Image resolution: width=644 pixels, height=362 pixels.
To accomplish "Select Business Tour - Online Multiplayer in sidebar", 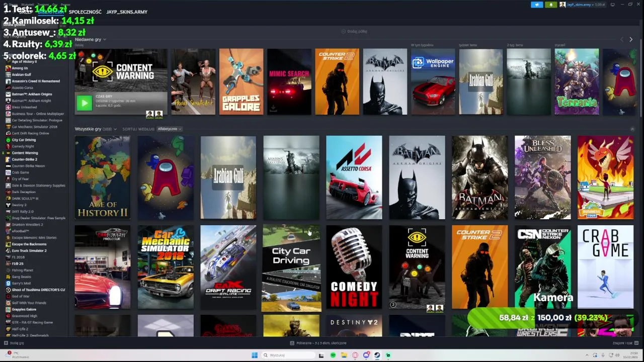I will [x=38, y=114].
